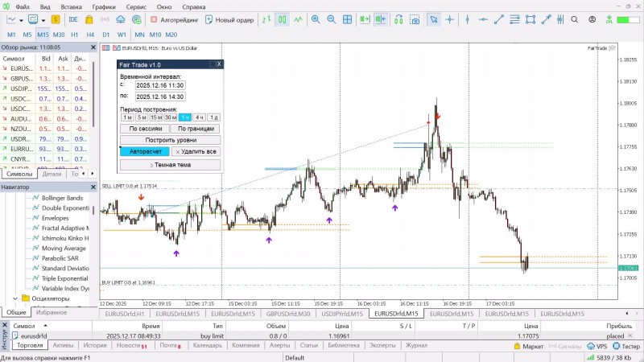Click the yellow dollar sign toolbar icon

[56, 19]
